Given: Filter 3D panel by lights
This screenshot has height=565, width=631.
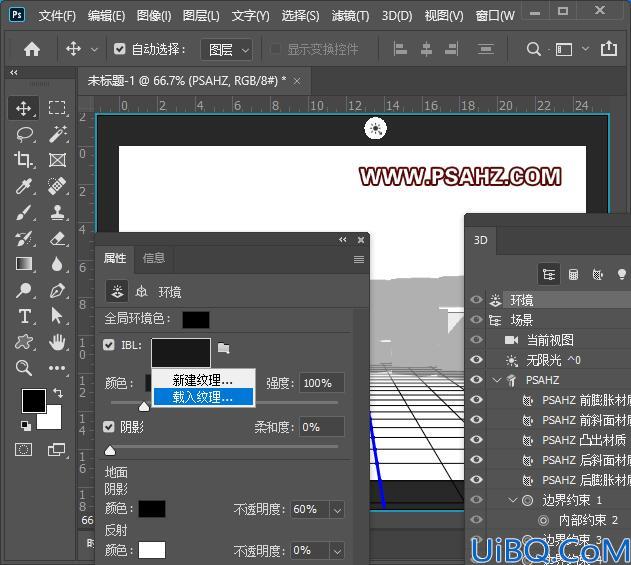Looking at the screenshot, I should tap(622, 274).
